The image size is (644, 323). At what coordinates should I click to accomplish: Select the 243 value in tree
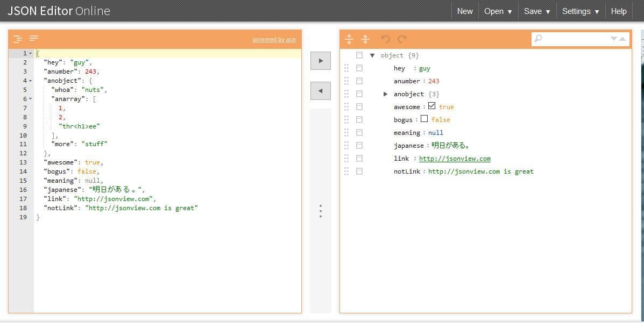pos(434,81)
